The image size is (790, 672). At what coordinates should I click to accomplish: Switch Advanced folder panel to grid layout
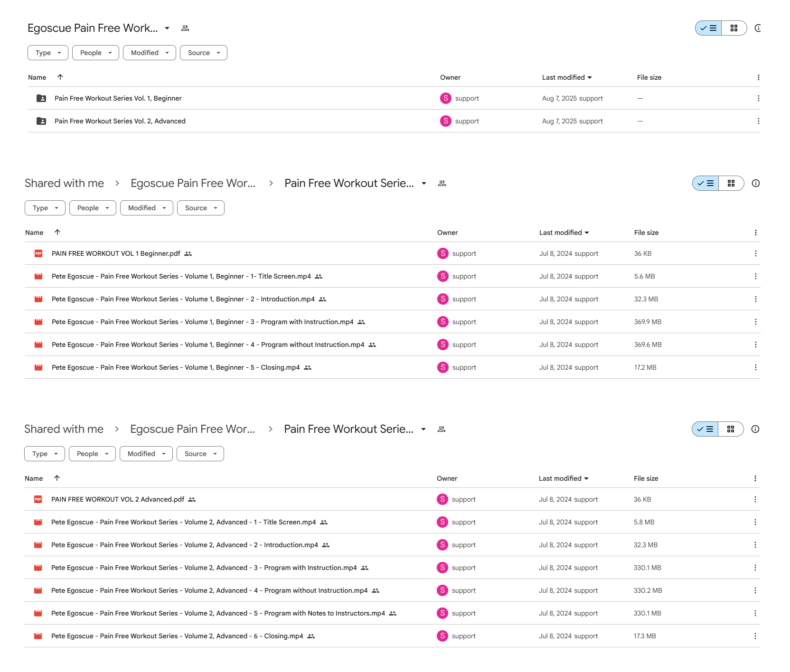pos(731,429)
